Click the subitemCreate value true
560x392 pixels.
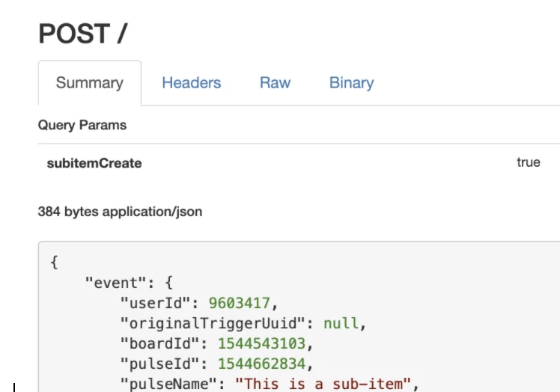point(528,162)
